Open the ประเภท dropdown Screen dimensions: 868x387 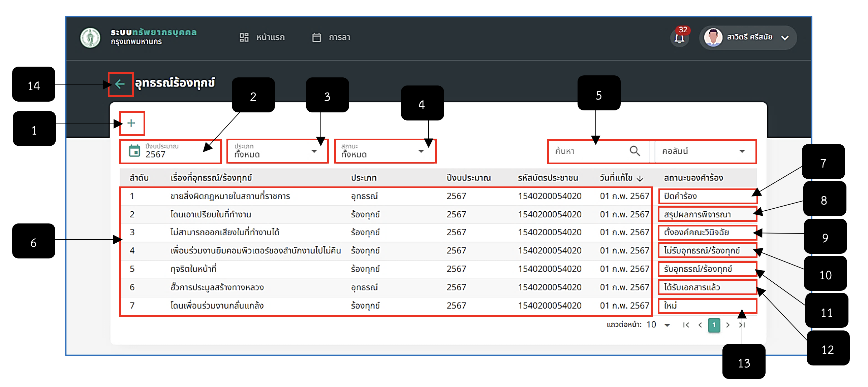click(x=278, y=151)
